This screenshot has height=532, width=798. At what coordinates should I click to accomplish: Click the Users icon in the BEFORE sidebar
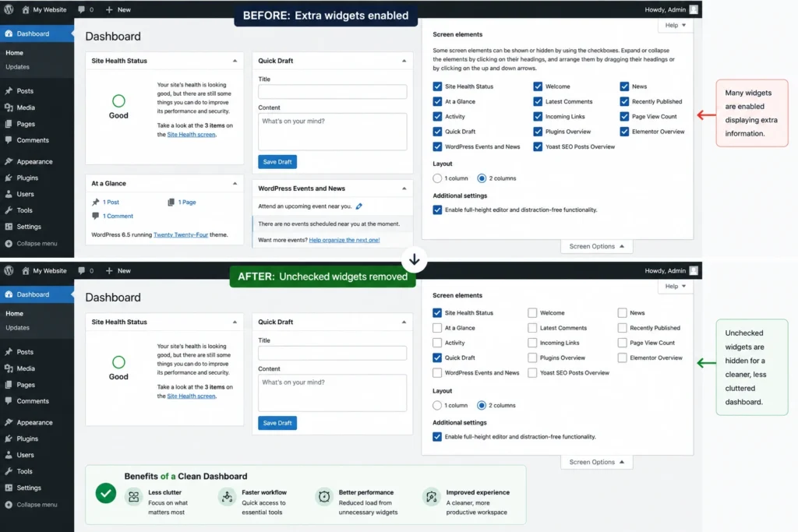point(9,194)
